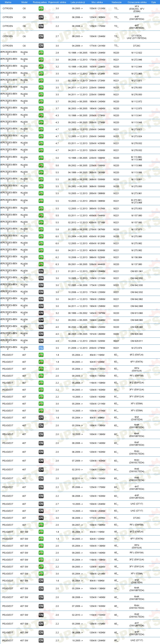Click the PB icon in the M 156.984 row
This screenshot has height=644, width=160.
(41, 257)
